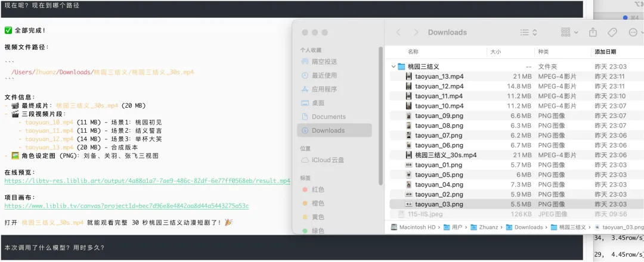644x262 pixels.
Task: Click the Finder sidebar scrollbar
Action: pyautogui.click(x=381, y=116)
